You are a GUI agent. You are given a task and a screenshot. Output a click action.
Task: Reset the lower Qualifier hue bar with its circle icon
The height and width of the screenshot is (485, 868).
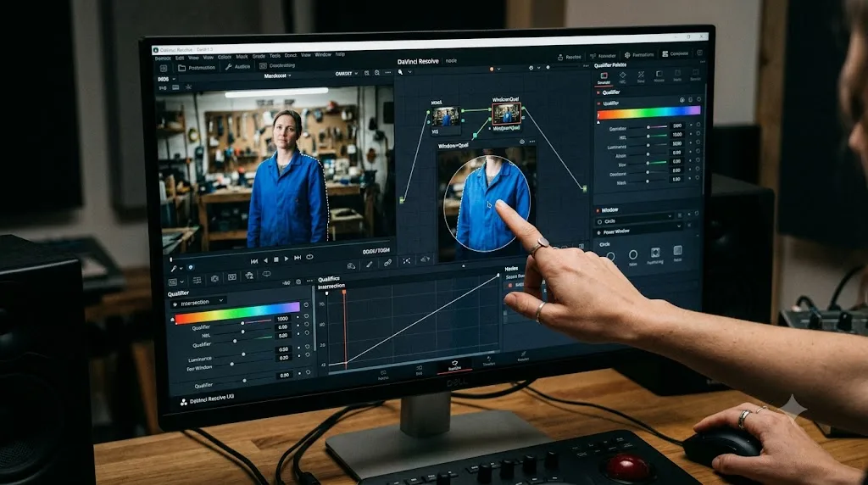(x=306, y=305)
